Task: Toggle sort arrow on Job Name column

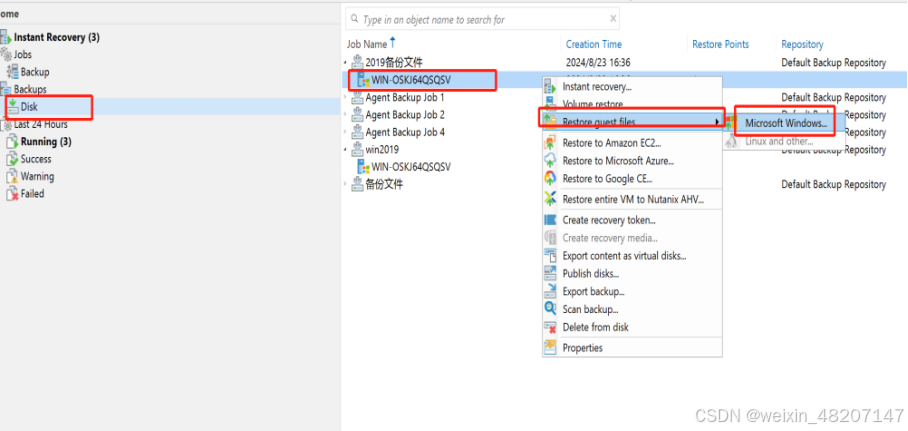Action: pyautogui.click(x=393, y=43)
